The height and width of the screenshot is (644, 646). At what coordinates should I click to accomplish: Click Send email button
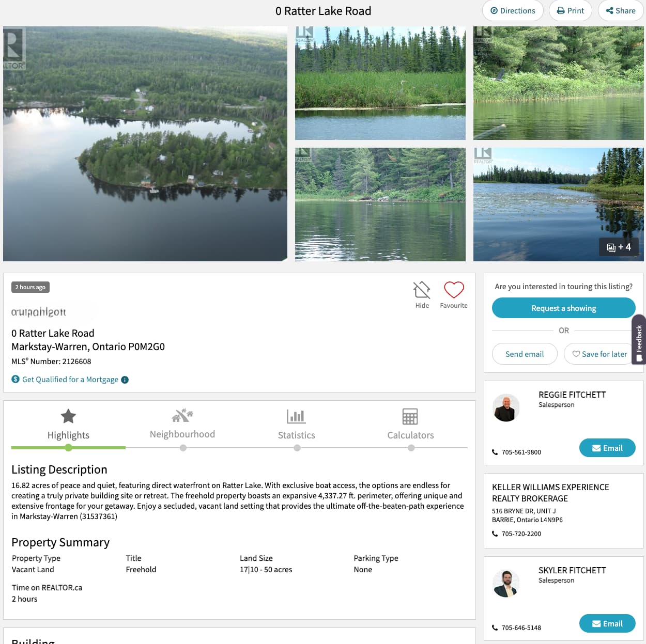pos(525,354)
